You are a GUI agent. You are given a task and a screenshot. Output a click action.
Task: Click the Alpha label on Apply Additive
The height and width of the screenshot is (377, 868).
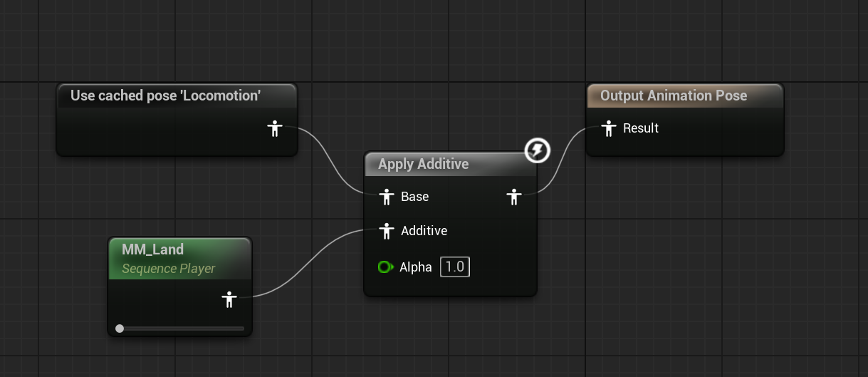(x=416, y=267)
